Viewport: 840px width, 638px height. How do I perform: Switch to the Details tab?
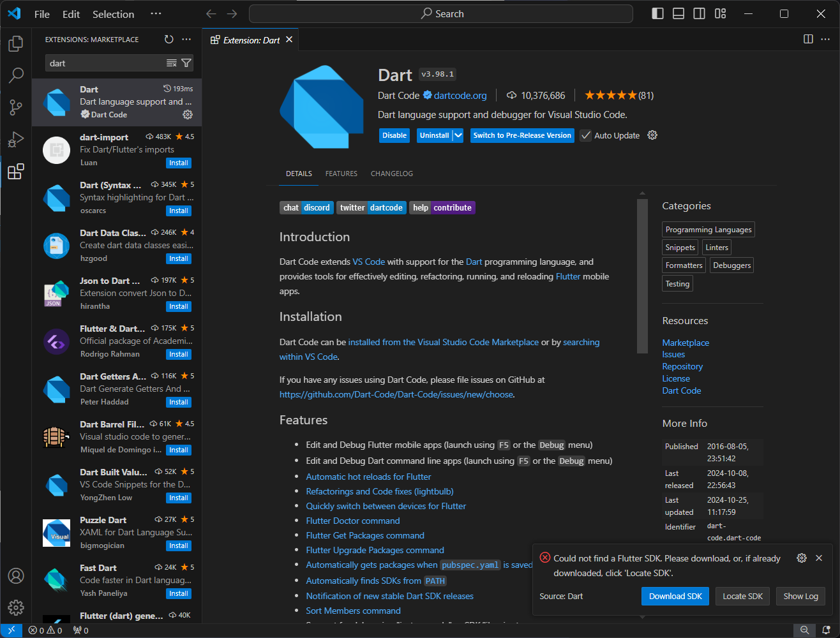coord(299,174)
